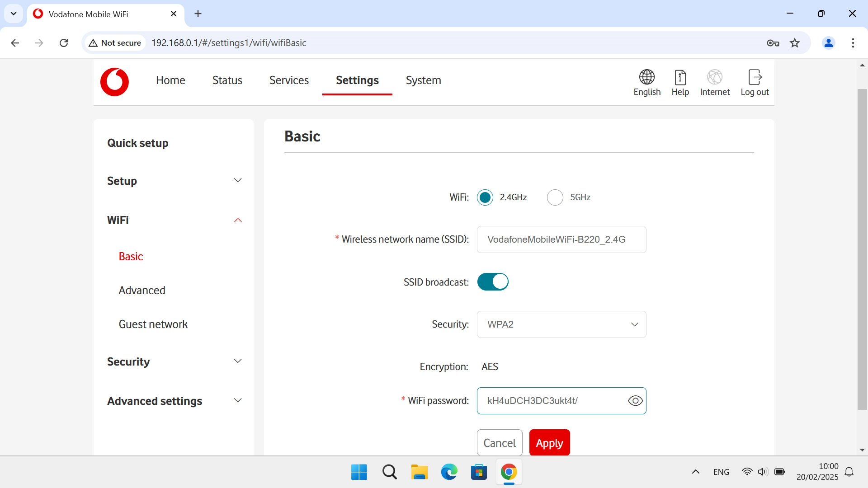The width and height of the screenshot is (868, 488).
Task: Switch to the Status tab
Action: click(227, 80)
